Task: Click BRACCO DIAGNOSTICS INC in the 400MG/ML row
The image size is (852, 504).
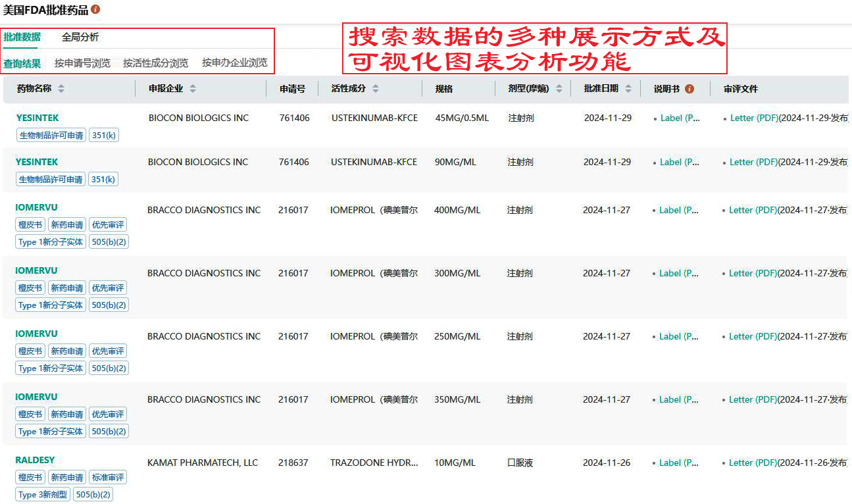Action: point(204,210)
